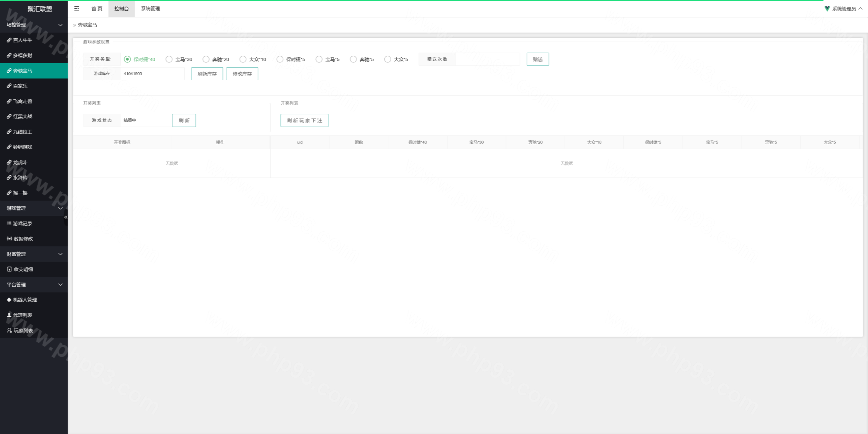Collapse the 财富管理 menu group
Image resolution: width=868 pixels, height=434 pixels.
coord(34,254)
